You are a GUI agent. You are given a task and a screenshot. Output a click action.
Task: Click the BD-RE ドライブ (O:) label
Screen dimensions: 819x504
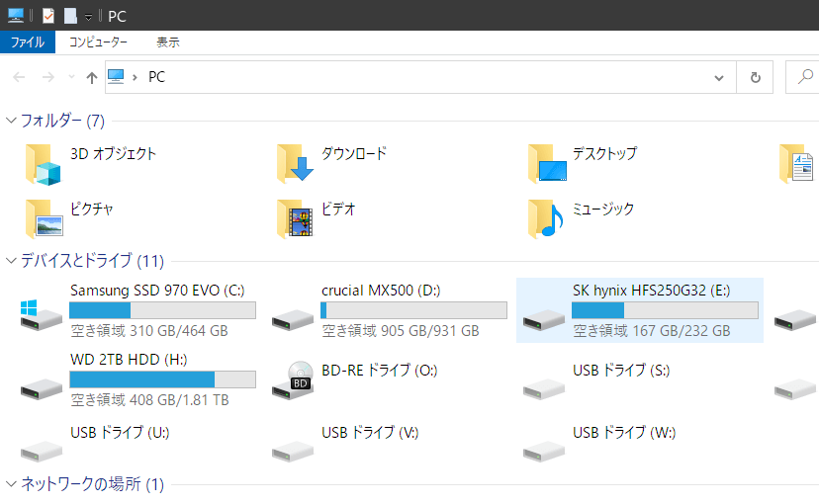[x=379, y=371]
